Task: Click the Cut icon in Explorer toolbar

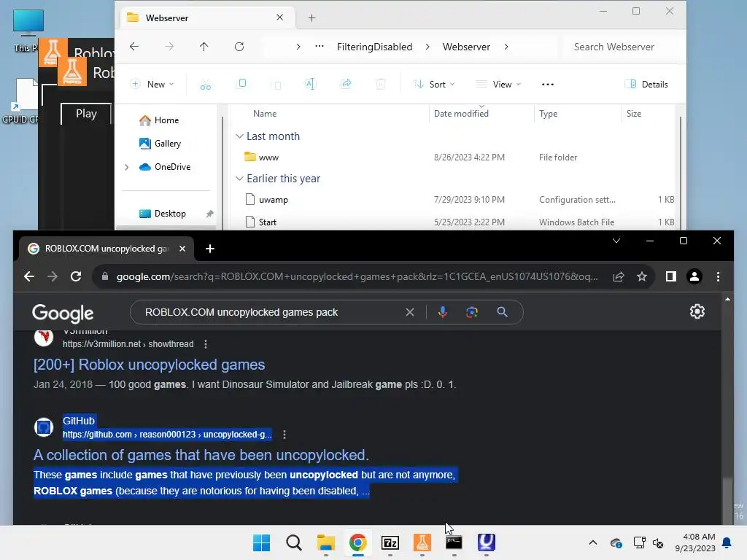Action: (205, 85)
